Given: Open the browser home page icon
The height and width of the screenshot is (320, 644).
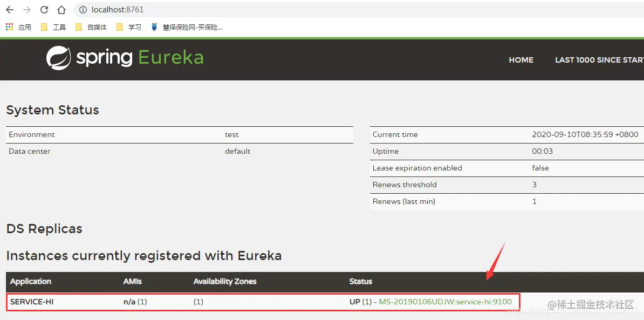Looking at the screenshot, I should pyautogui.click(x=61, y=10).
